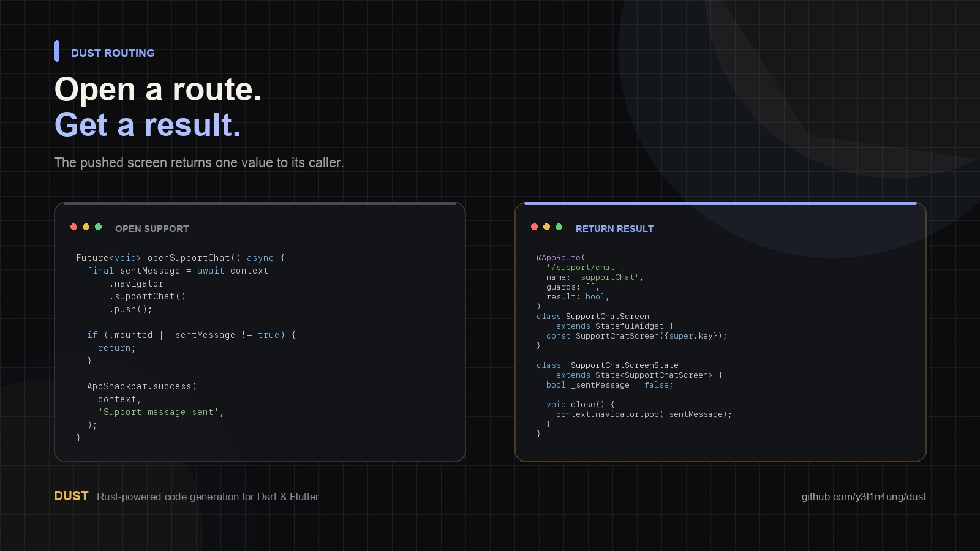This screenshot has height=551, width=980.
Task: Click the yellow dot in RETURN RESULT panel
Action: [x=547, y=227]
